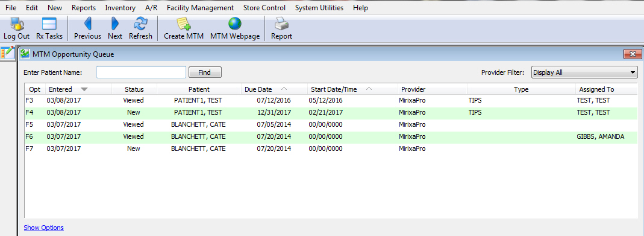The height and width of the screenshot is (236, 644).
Task: Select the F7 row option cell
Action: click(30, 148)
